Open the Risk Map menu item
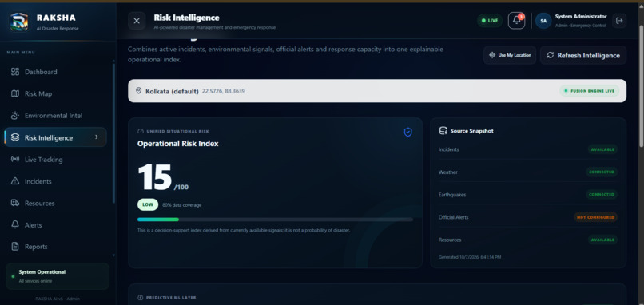 point(55,93)
